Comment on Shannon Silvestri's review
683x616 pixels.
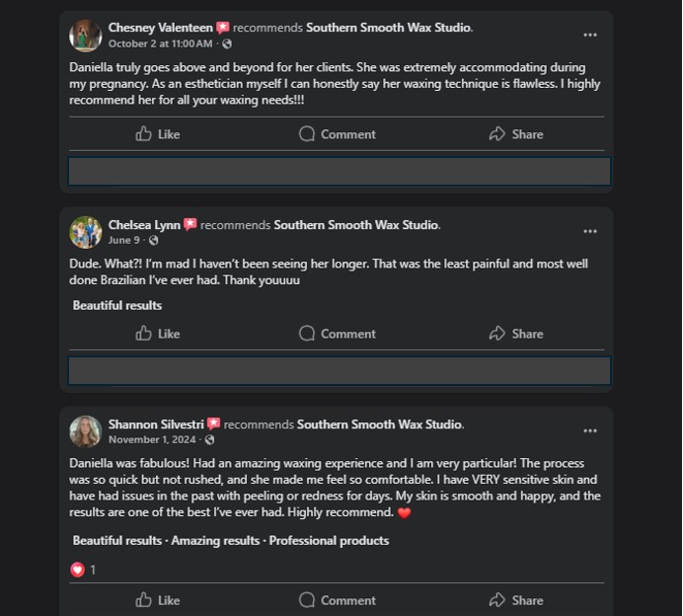(x=337, y=600)
